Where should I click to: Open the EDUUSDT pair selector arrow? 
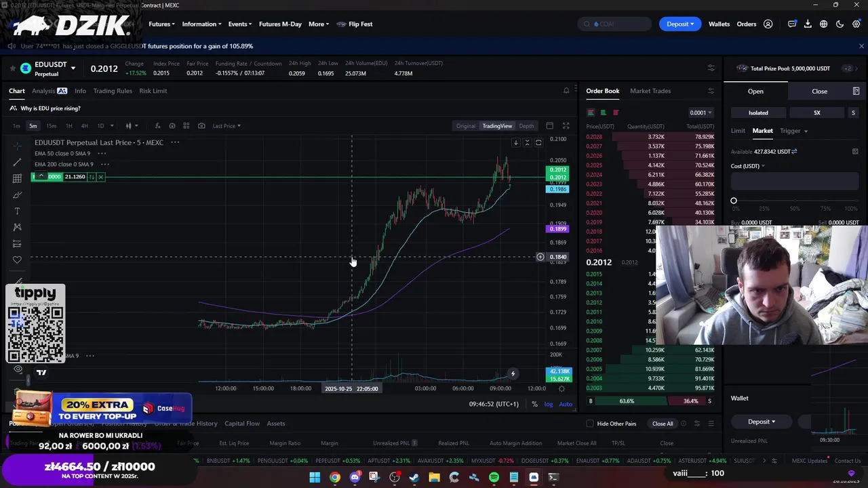point(73,68)
